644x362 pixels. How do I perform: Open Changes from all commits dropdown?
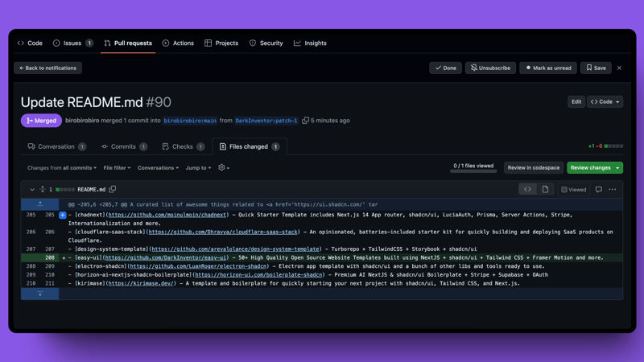(62, 168)
